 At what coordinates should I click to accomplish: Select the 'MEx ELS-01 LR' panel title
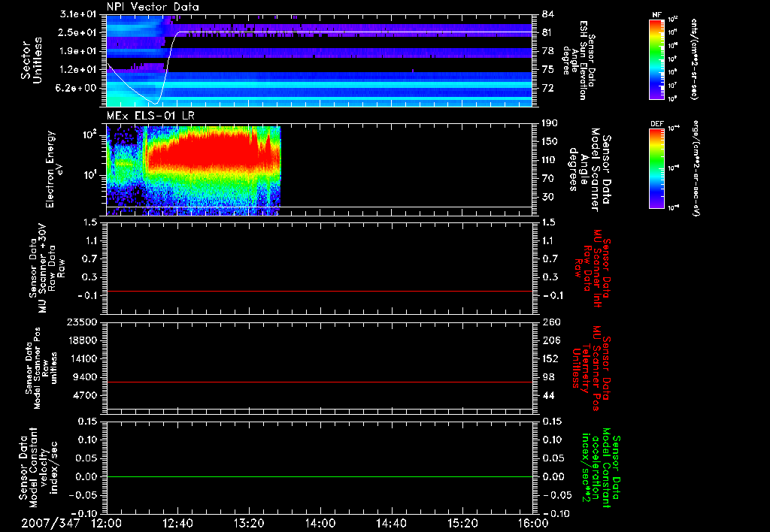(x=149, y=116)
